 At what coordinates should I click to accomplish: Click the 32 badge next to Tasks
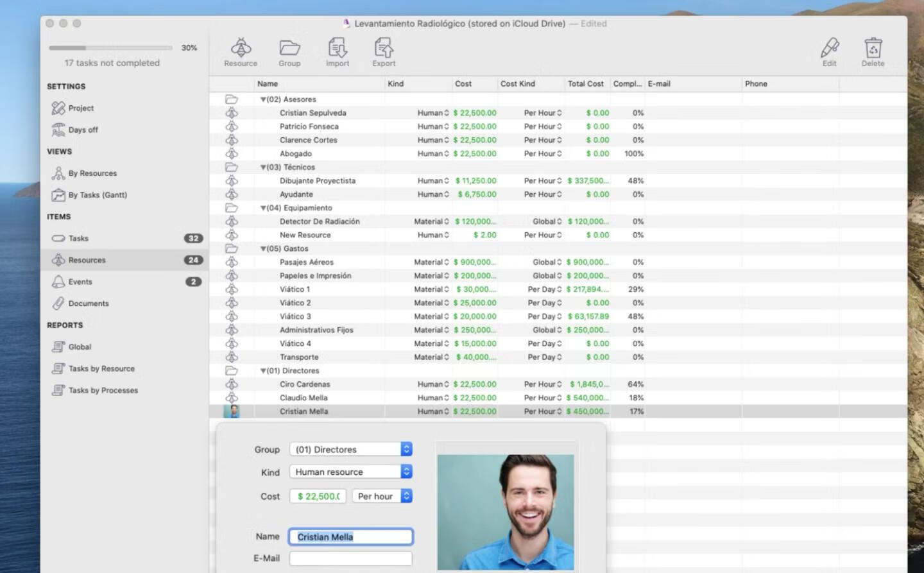tap(193, 238)
